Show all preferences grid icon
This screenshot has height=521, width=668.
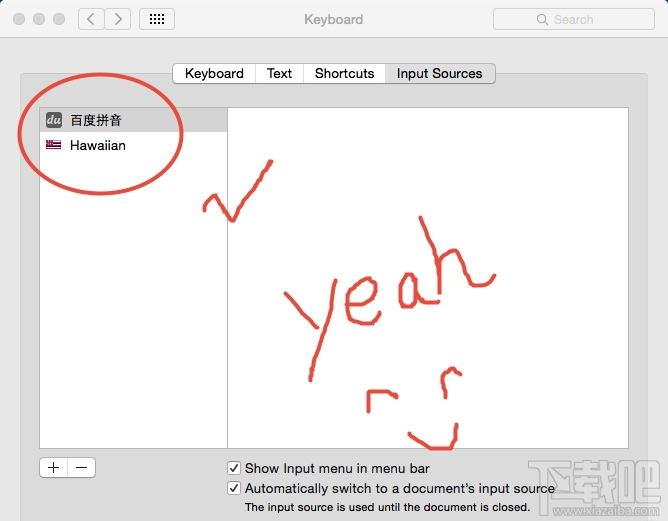pos(157,19)
